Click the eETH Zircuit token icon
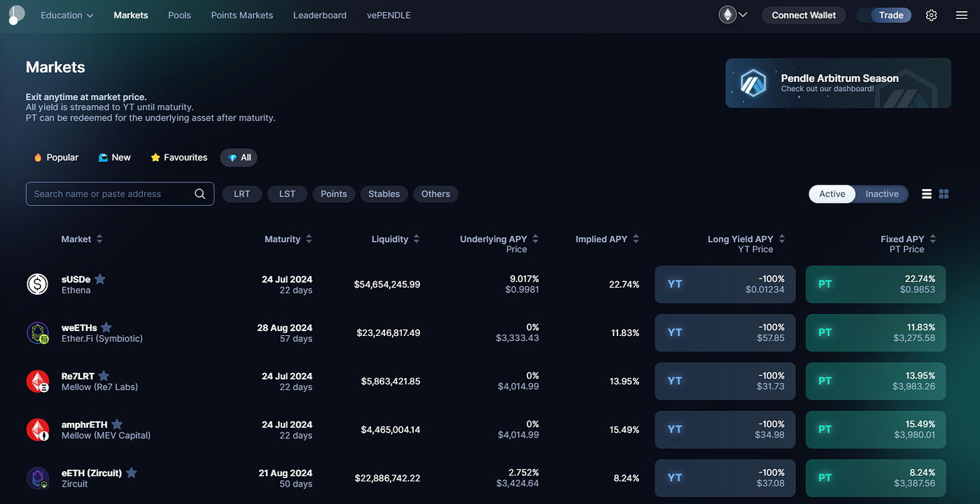The width and height of the screenshot is (980, 504). pyautogui.click(x=37, y=478)
